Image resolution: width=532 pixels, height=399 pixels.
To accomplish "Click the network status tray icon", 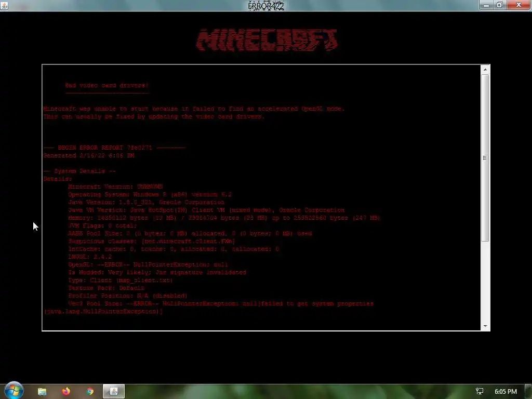I will (480, 392).
